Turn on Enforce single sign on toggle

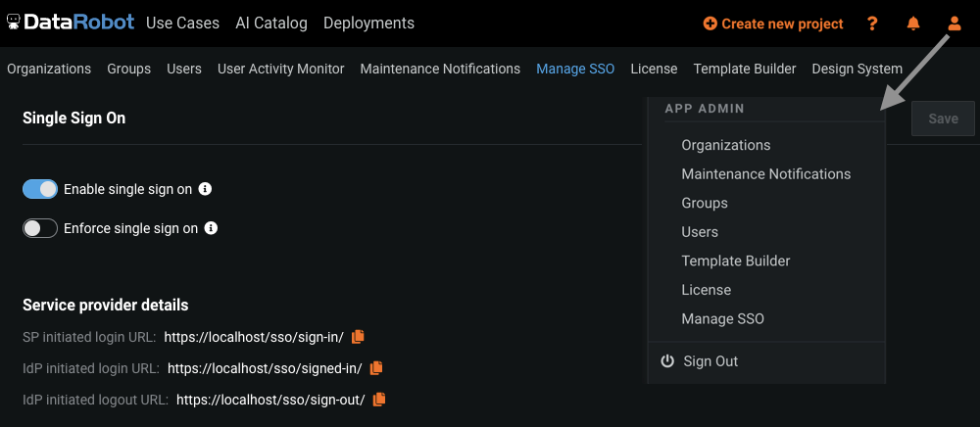40,228
